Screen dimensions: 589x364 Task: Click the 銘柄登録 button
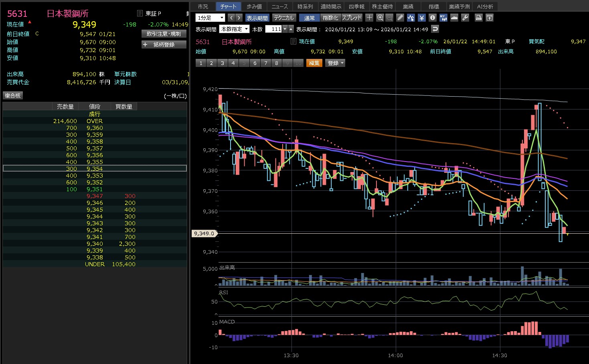164,44
